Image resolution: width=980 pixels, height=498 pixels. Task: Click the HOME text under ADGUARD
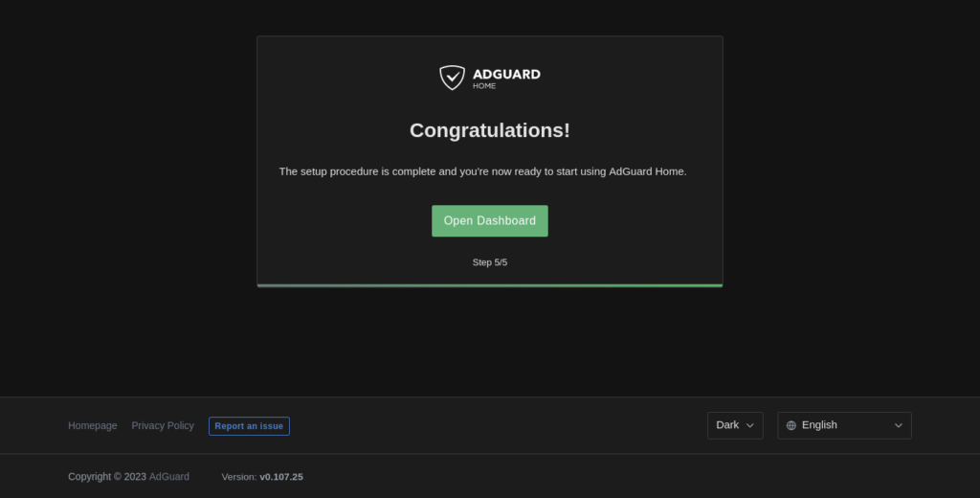tap(484, 86)
